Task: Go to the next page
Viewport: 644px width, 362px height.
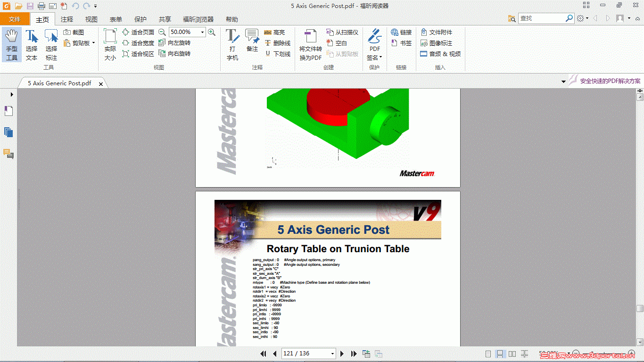Action: [x=342, y=354]
